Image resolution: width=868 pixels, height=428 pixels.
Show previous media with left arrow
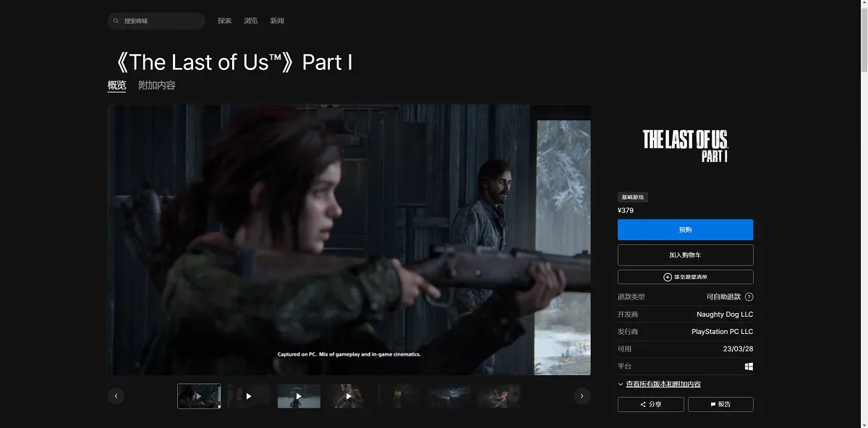coord(116,396)
